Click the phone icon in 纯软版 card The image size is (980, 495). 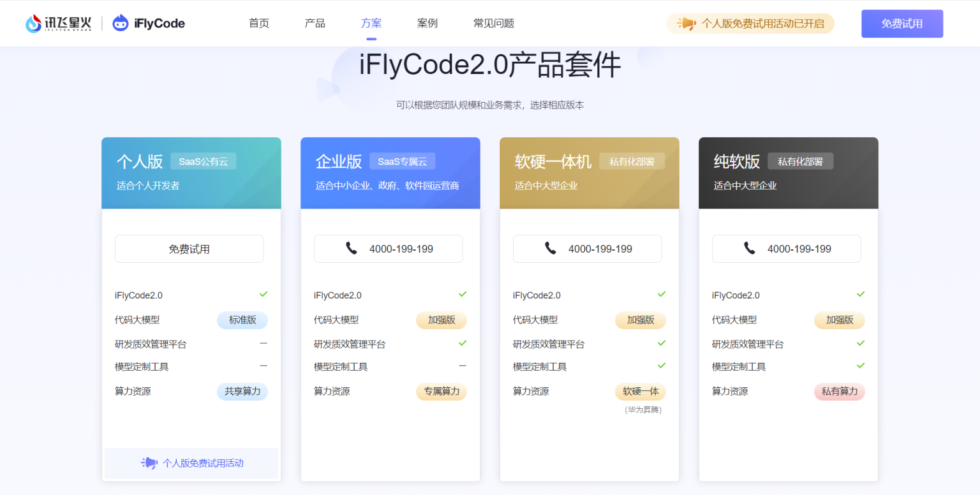pyautogui.click(x=750, y=249)
